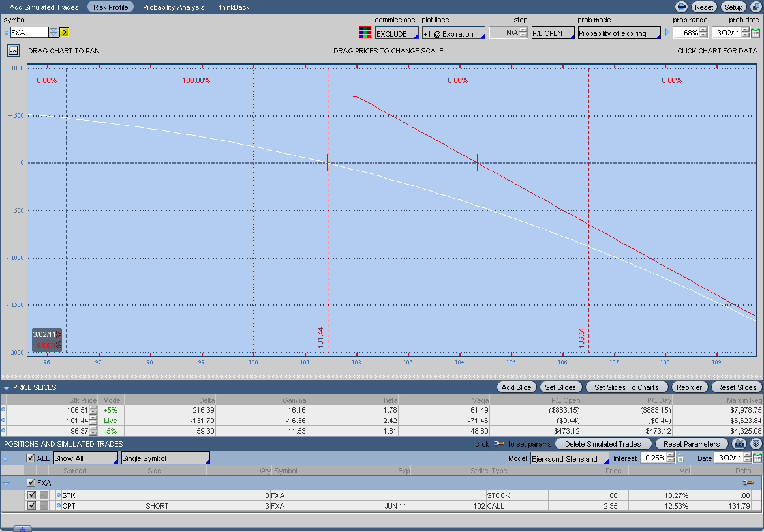This screenshot has width=764, height=532.
Task: Click the chart icon in the STK row
Action: click(x=44, y=495)
